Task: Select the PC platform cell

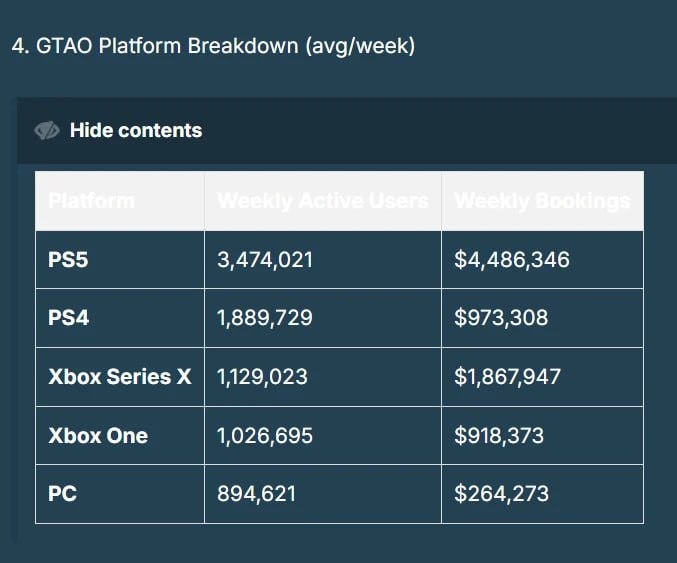Action: pyautogui.click(x=62, y=494)
